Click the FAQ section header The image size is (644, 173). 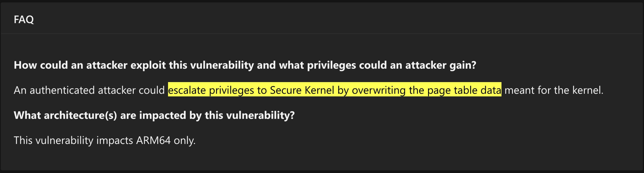[23, 19]
